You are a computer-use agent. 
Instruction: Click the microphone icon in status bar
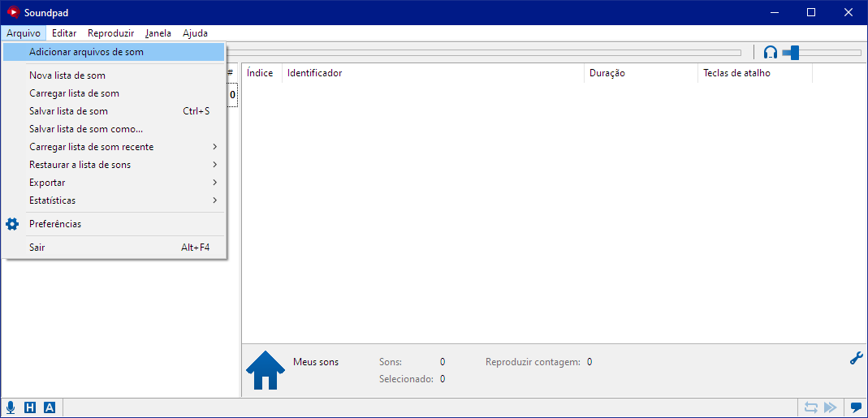tap(11, 407)
